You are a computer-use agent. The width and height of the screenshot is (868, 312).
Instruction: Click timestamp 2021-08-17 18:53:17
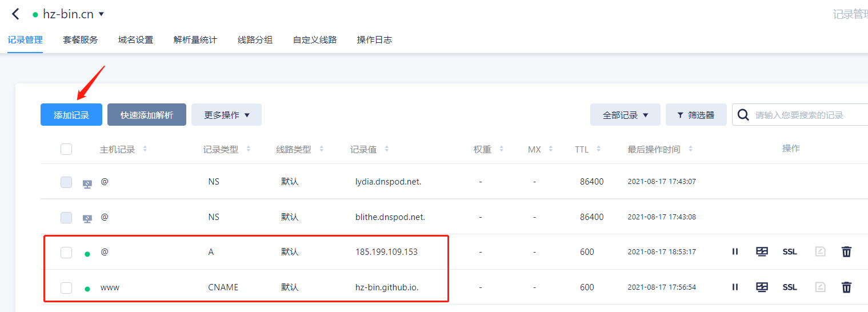(x=662, y=252)
